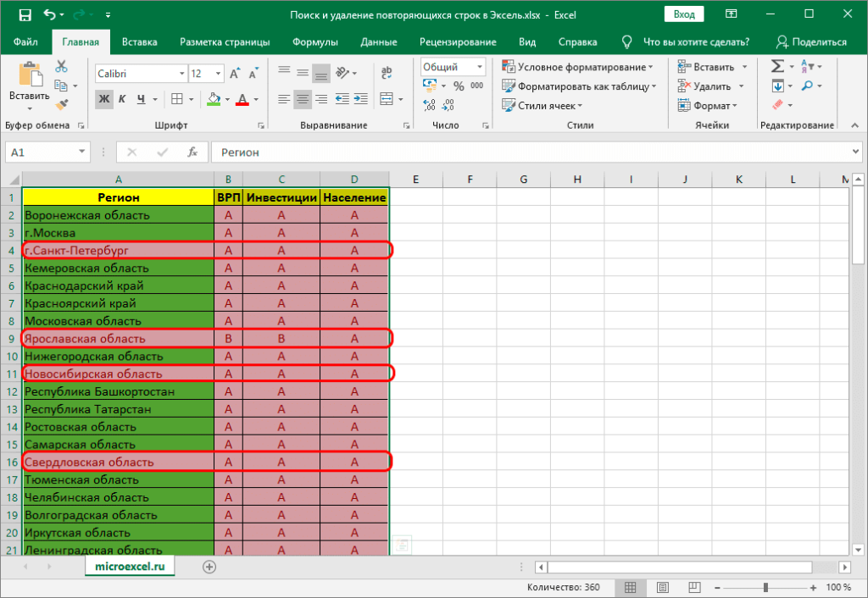Toggle bold formatting Ж
The image size is (868, 598).
click(104, 99)
